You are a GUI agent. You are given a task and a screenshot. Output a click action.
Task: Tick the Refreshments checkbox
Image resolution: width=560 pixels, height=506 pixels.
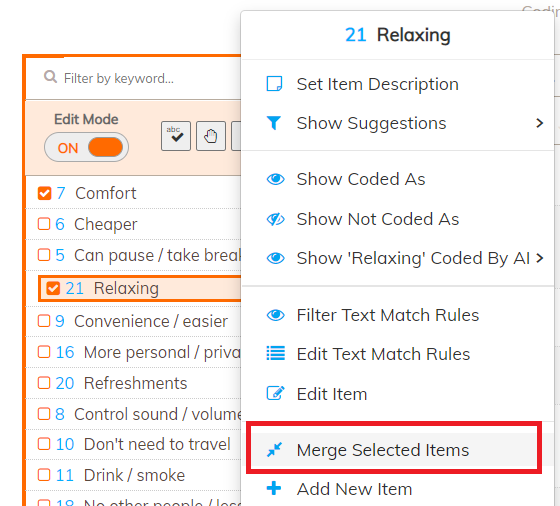pos(44,383)
